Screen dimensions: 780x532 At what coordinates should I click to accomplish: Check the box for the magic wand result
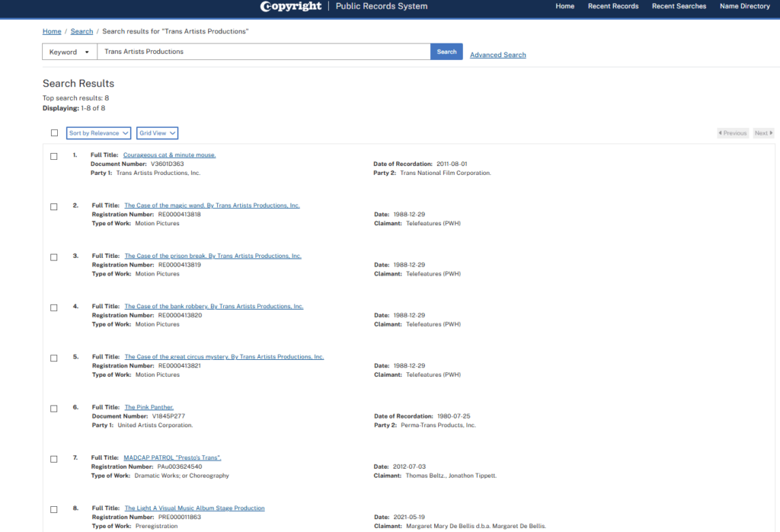click(54, 207)
